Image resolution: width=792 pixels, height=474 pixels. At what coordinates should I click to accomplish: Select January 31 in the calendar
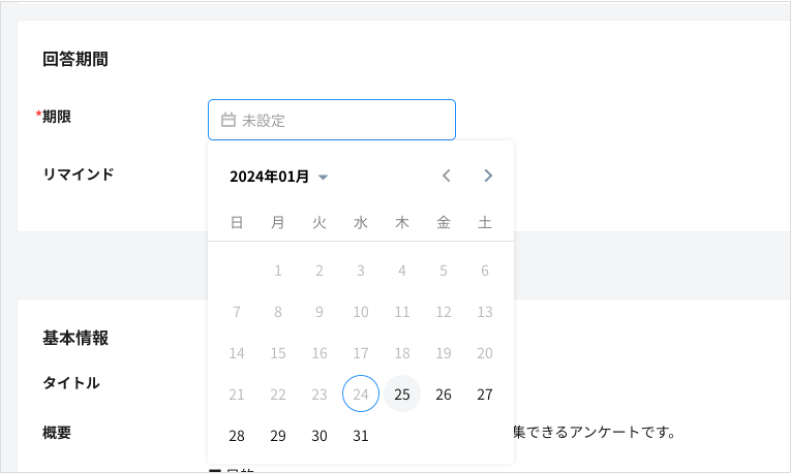coord(361,436)
